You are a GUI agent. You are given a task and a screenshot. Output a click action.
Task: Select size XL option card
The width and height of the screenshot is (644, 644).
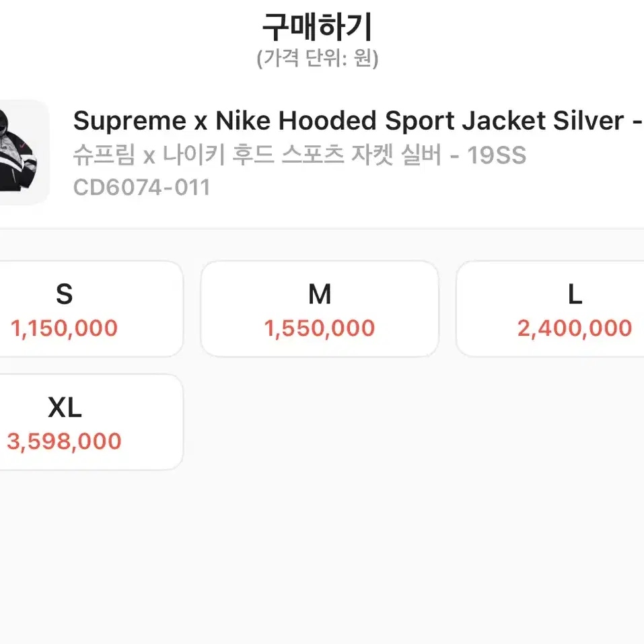91,422
